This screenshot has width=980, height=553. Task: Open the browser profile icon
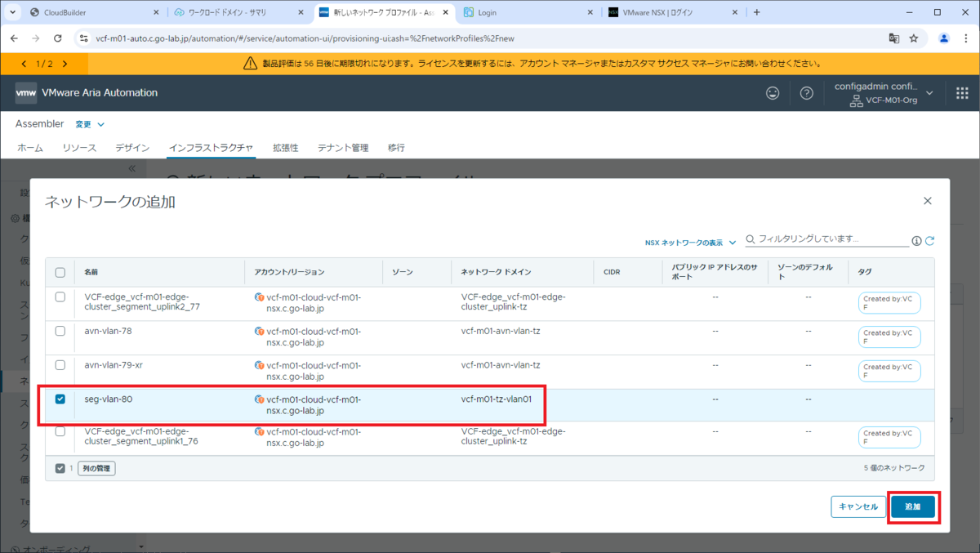[944, 38]
